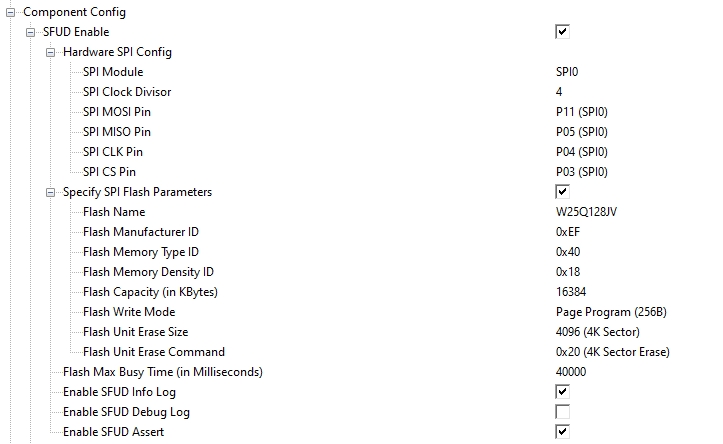Collapse the Specify SPI Flash Parameters section
This screenshot has height=444, width=723.
pos(50,192)
